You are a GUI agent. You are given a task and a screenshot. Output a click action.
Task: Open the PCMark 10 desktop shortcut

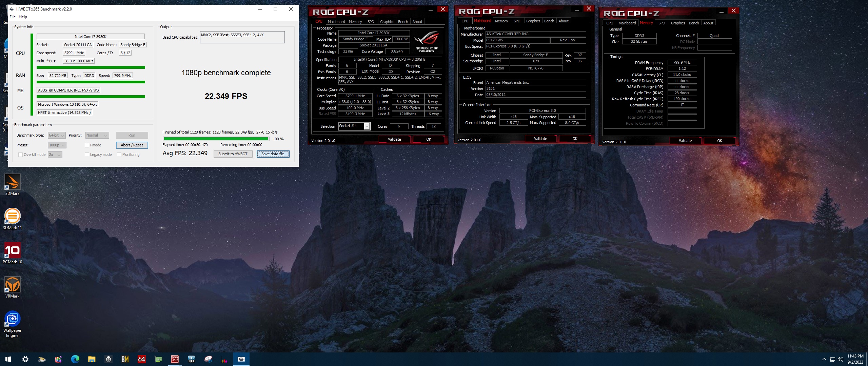tap(12, 253)
